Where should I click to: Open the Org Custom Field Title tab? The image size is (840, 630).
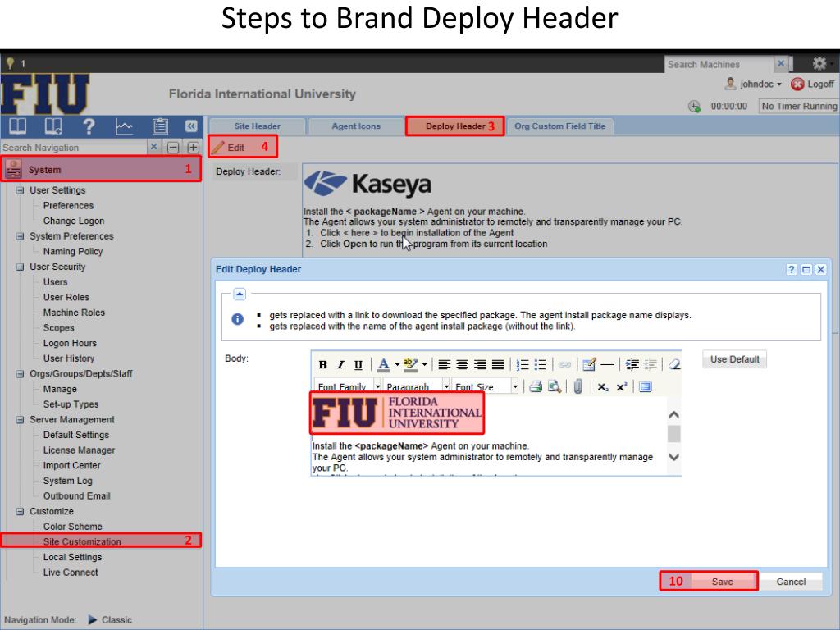tap(559, 126)
